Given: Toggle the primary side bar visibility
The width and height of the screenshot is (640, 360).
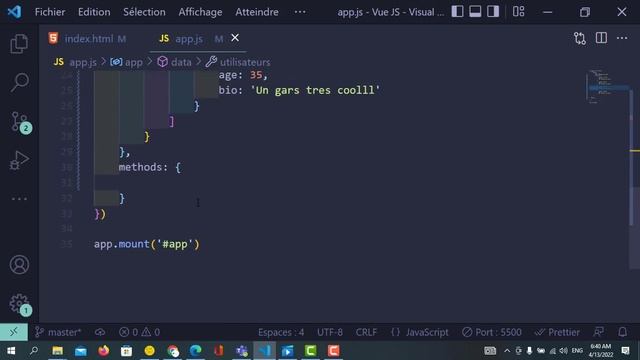Looking at the screenshot, I should [457, 11].
